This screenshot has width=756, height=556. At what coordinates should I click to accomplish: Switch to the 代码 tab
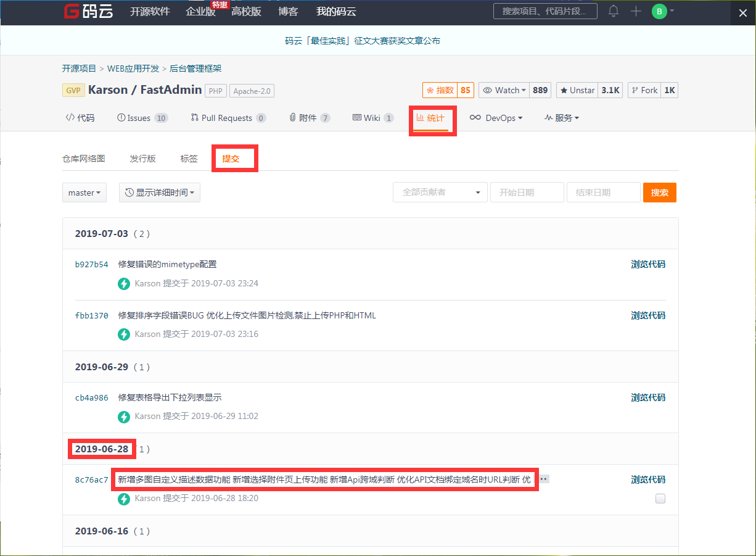pos(80,118)
